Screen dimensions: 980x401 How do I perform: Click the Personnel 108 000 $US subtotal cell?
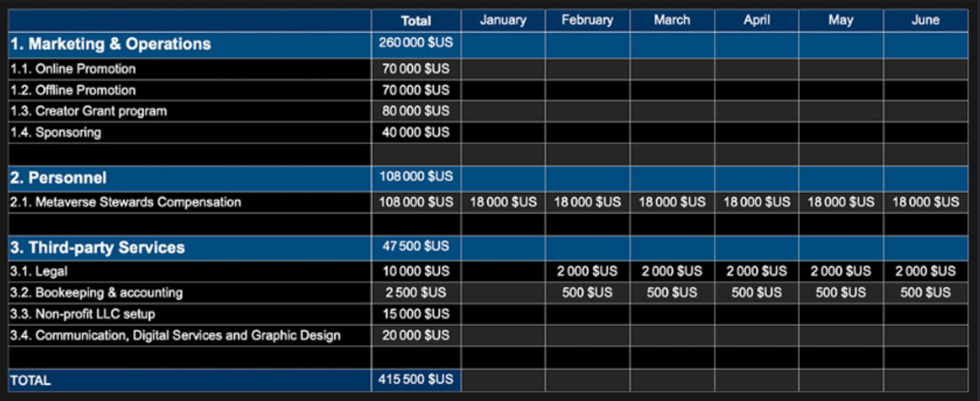416,177
